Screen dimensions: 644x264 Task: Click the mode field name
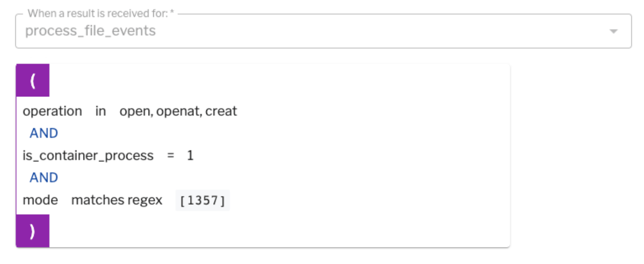(41, 200)
